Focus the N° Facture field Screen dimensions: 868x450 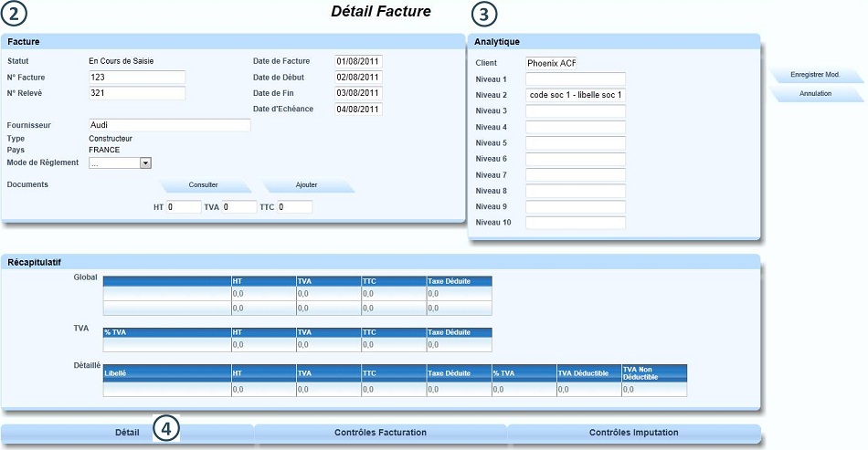pyautogui.click(x=137, y=78)
